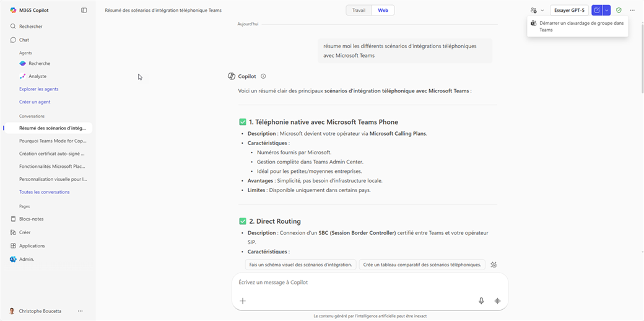This screenshot has height=321, width=644.
Task: Start voice mode with the waveform icon
Action: coord(497,301)
